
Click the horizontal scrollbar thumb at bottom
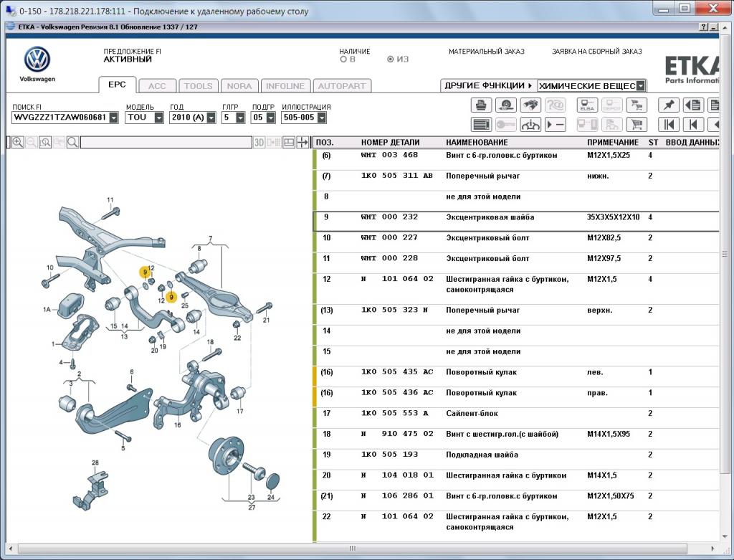[353, 549]
